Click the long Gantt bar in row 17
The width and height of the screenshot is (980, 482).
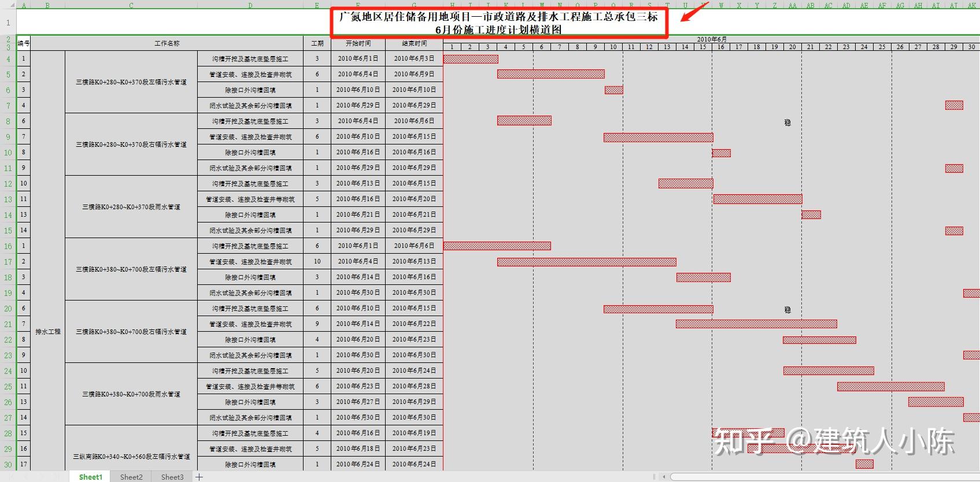(x=587, y=262)
